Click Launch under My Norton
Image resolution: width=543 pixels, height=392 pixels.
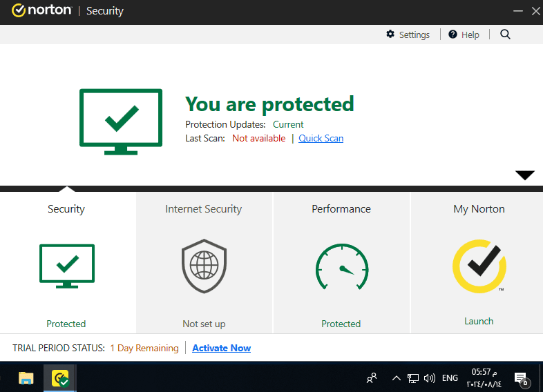479,321
